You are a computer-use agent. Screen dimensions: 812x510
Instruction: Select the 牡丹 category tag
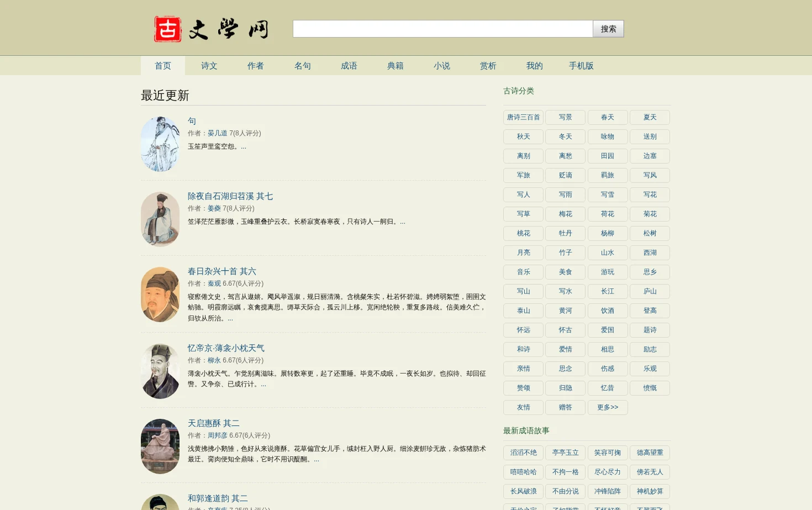coord(565,233)
